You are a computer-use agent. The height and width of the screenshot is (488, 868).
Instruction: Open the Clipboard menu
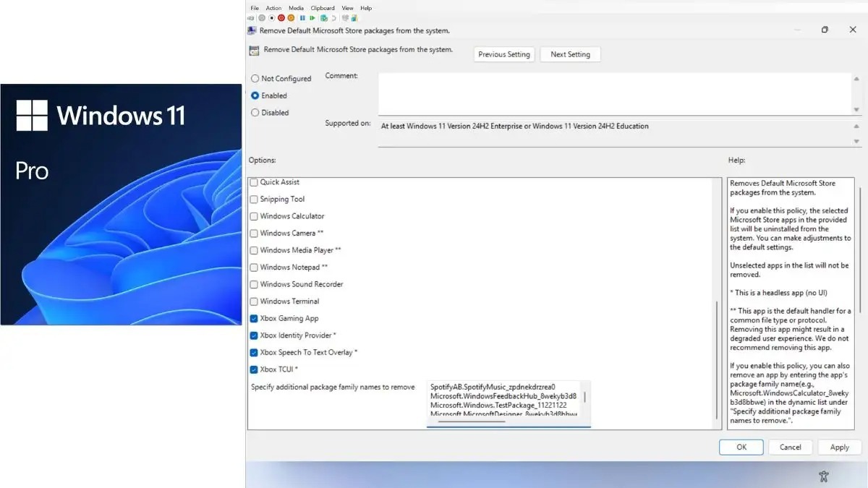click(323, 8)
